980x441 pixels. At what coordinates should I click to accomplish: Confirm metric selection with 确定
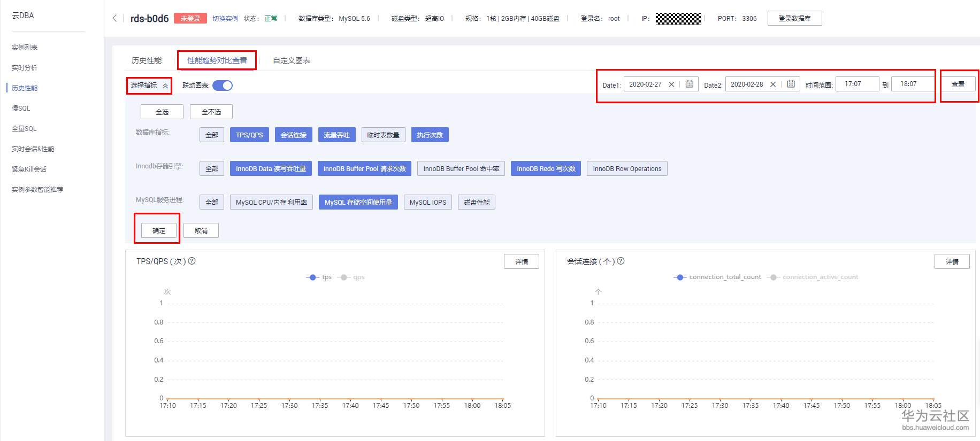click(x=159, y=230)
